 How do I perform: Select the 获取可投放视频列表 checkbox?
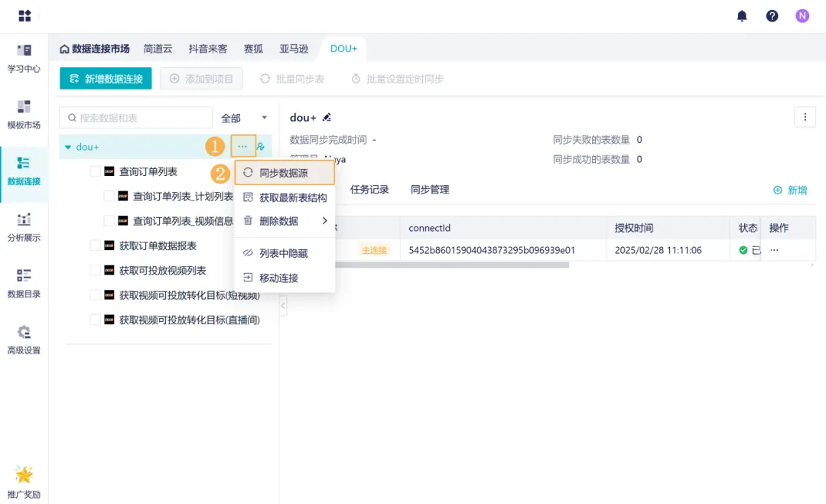pos(96,270)
